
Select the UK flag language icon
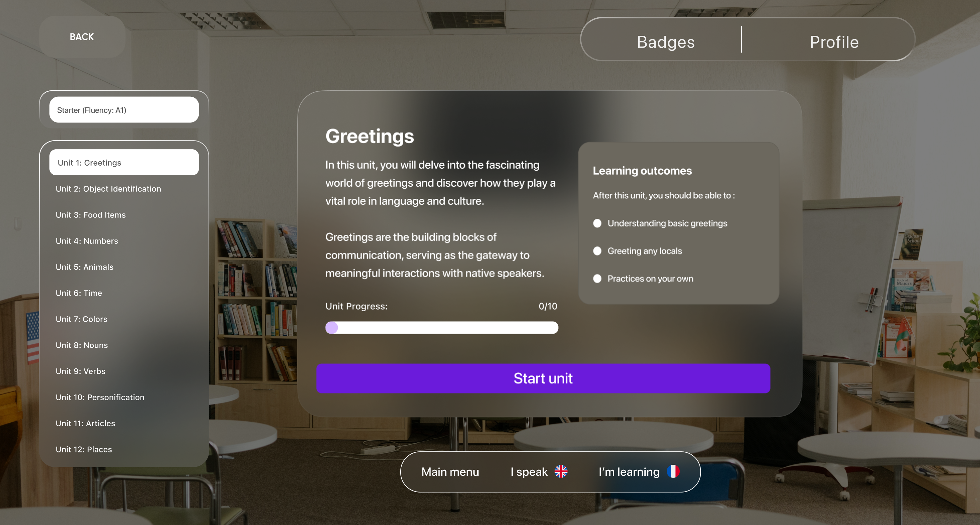pos(561,472)
